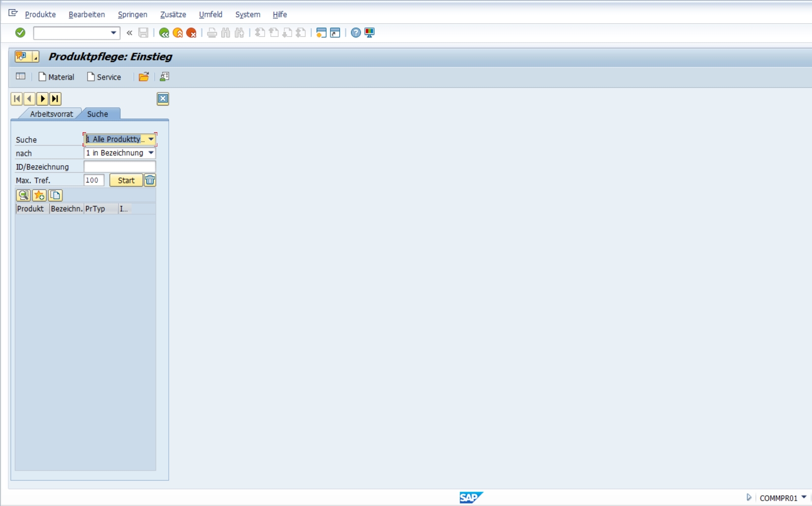Click the Print icon
Screen dimensions: 812x506
pyautogui.click(x=212, y=33)
